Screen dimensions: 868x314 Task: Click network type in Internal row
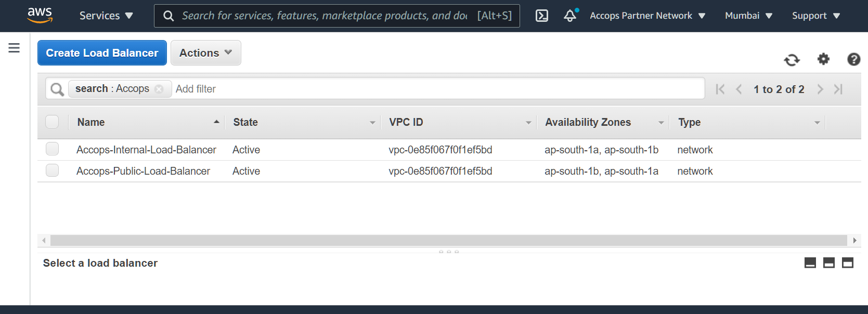tap(695, 150)
